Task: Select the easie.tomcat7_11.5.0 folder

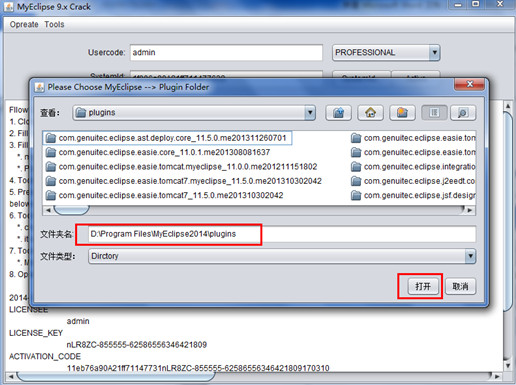Action: 164,195
